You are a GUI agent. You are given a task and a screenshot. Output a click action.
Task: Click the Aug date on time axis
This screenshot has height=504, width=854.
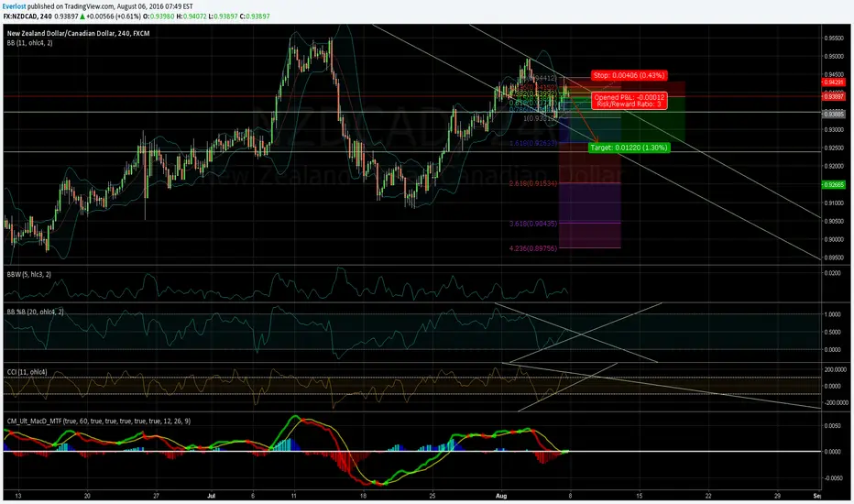[x=501, y=496]
